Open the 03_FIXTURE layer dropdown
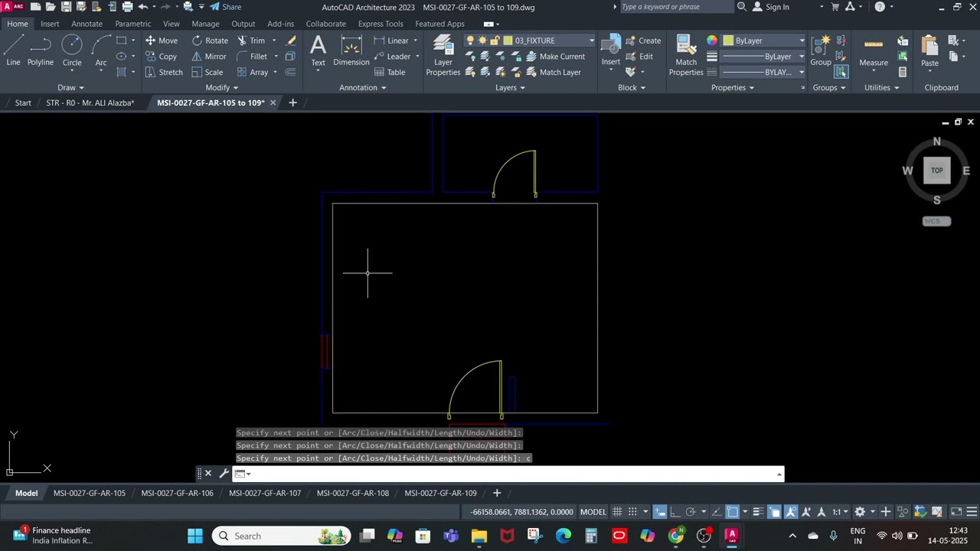The height and width of the screenshot is (551, 980). point(591,41)
